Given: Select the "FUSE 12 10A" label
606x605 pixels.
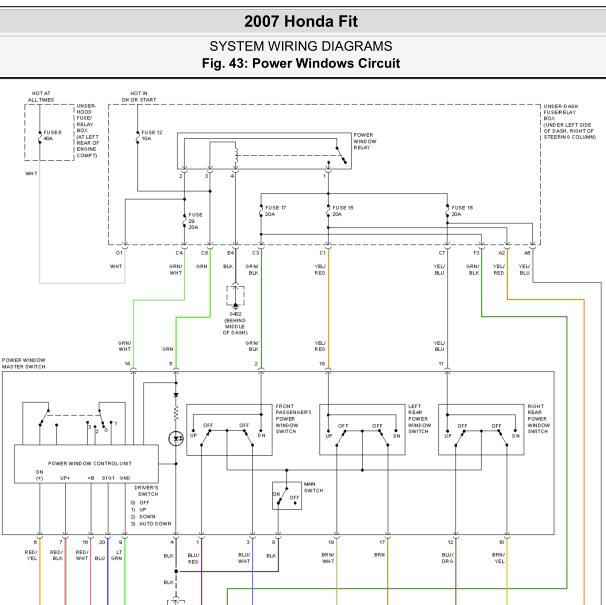Looking at the screenshot, I should coord(152,135).
